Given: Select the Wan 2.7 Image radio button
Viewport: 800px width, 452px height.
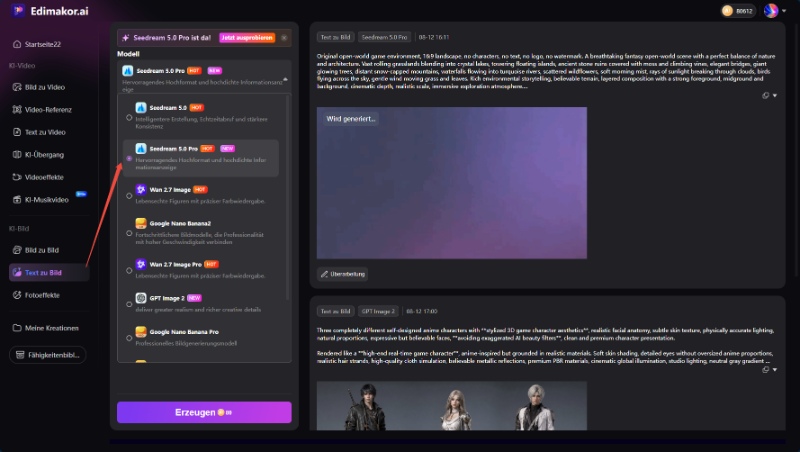Looking at the screenshot, I should coord(129,196).
